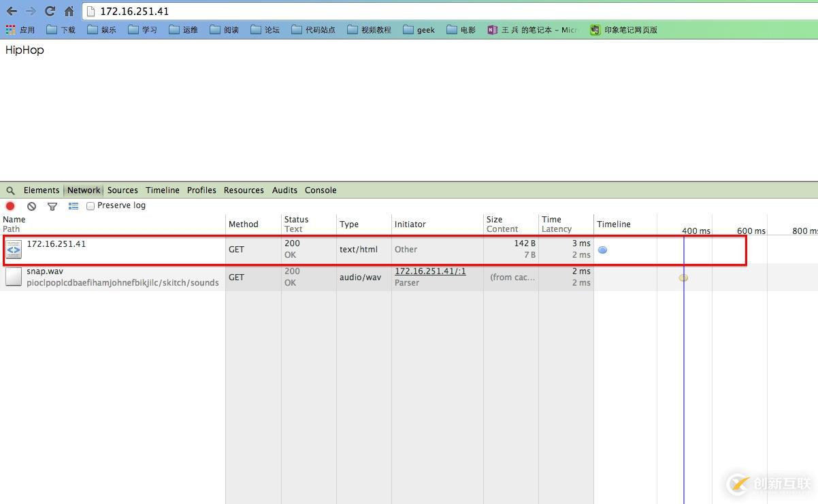Open the 下载 bookmark folder

click(x=61, y=30)
